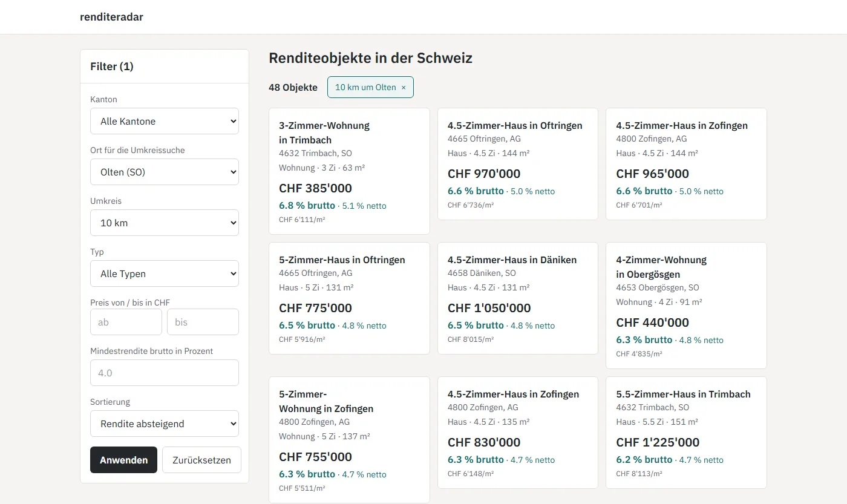This screenshot has height=504, width=847.
Task: Click the 'Haus · 5.5 Zi · 151 m²' text
Action: click(x=657, y=422)
